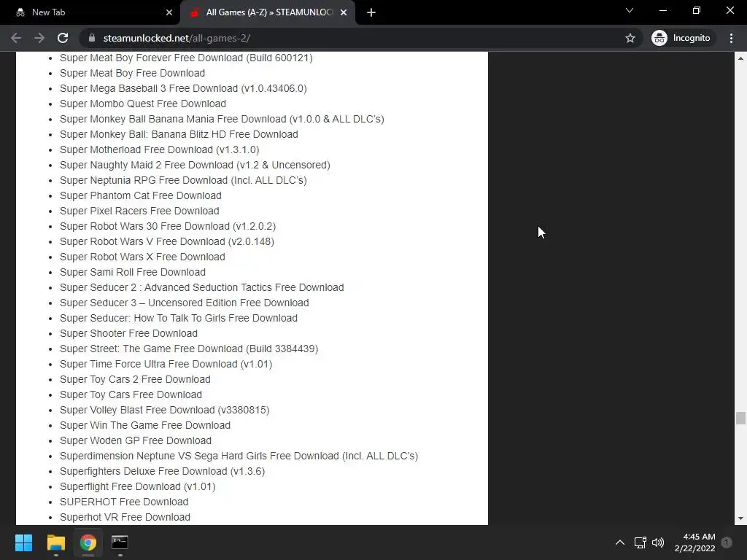
Task: Open volume control tray icon
Action: 658,542
